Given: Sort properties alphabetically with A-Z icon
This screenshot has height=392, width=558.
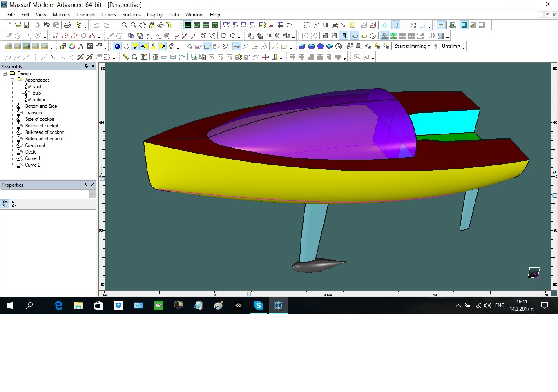Looking at the screenshot, I should pyautogui.click(x=14, y=204).
